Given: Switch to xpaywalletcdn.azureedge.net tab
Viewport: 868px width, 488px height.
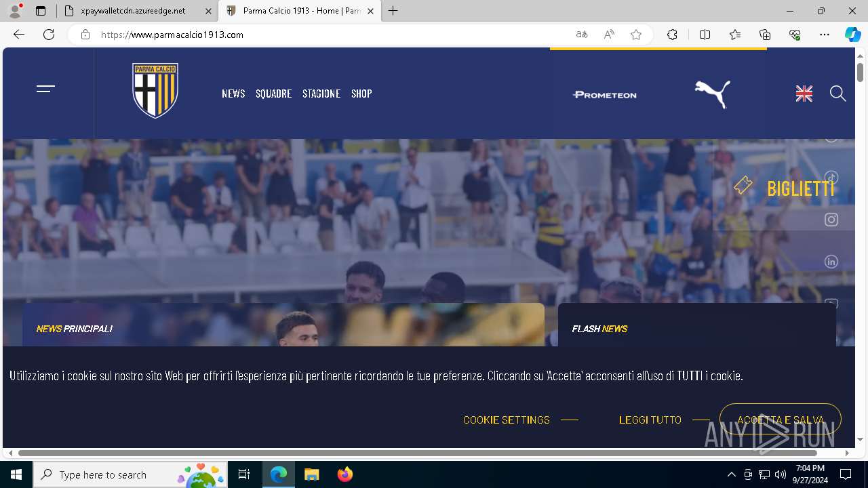Looking at the screenshot, I should [133, 11].
